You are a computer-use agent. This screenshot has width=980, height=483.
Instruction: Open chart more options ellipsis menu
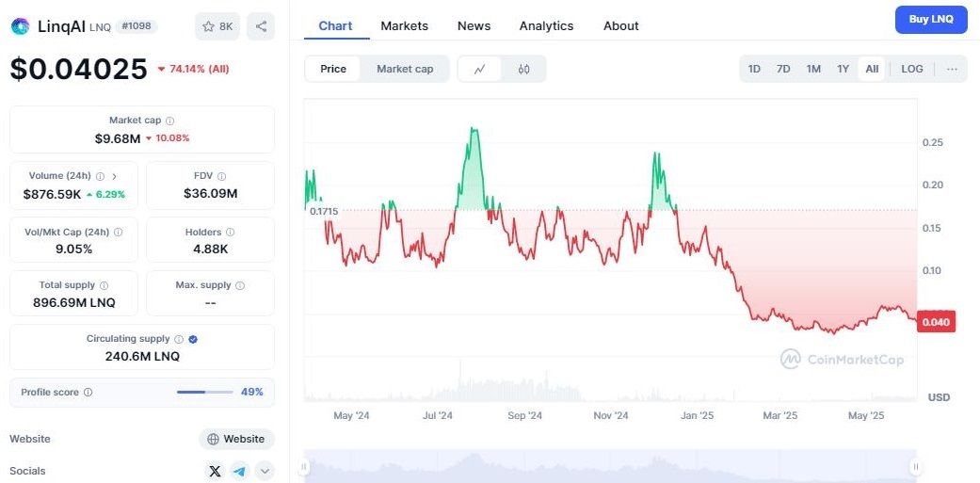point(952,69)
